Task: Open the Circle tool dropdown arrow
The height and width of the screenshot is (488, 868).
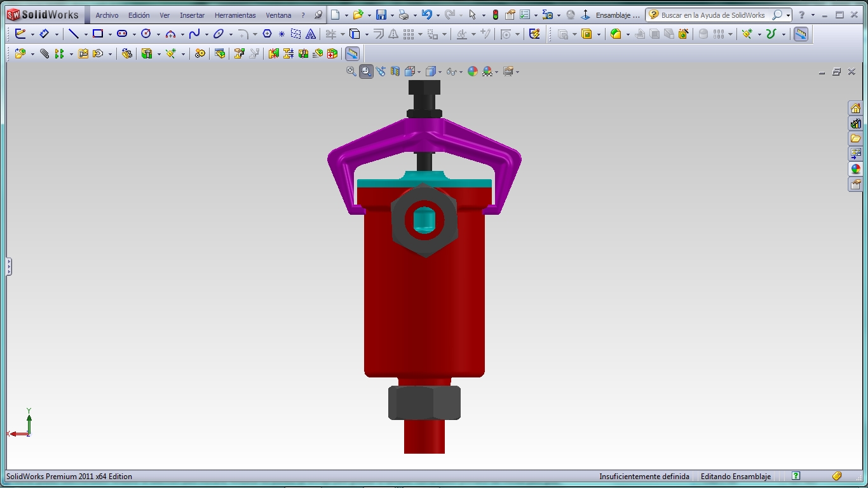Action: (x=158, y=34)
